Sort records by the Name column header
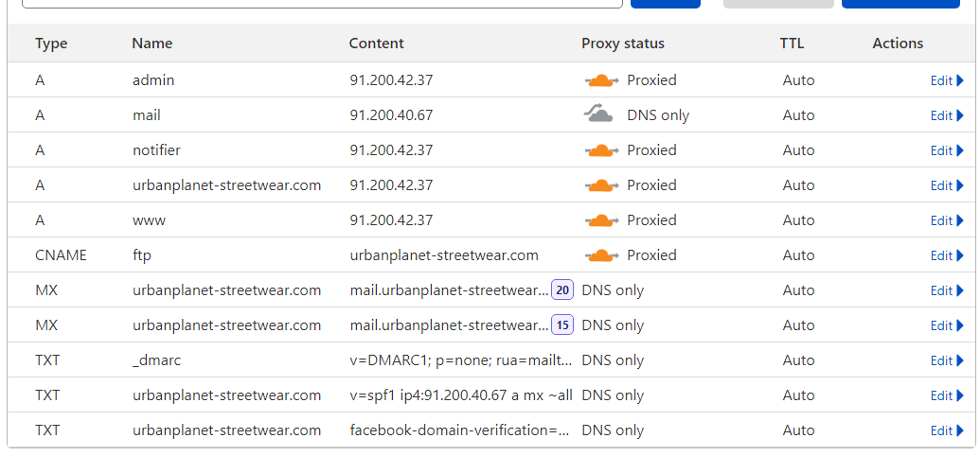The image size is (980, 456). point(151,44)
